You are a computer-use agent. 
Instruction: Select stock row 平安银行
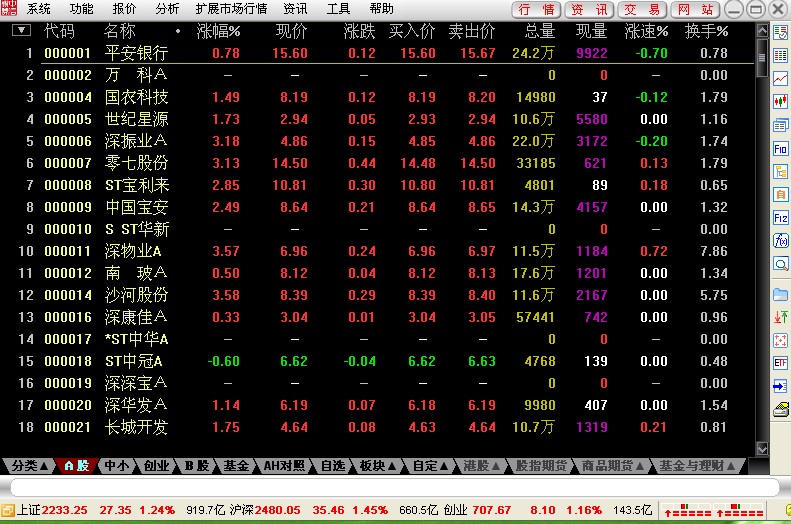[x=377, y=53]
